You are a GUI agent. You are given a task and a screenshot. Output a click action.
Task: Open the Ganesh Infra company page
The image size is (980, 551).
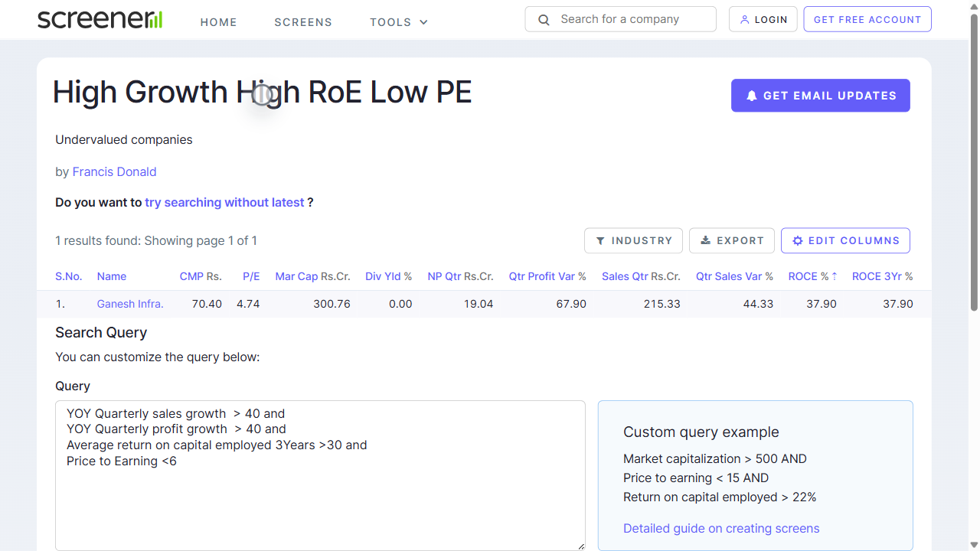pyautogui.click(x=129, y=304)
